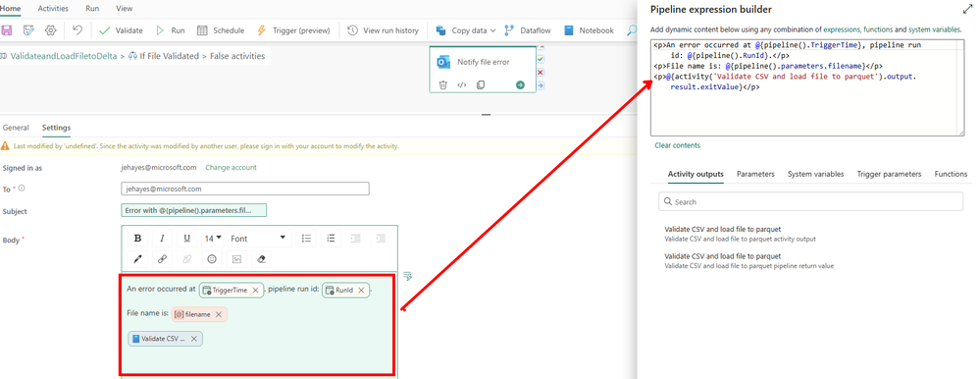Delete the Notify file error activity
This screenshot has width=980, height=379.
[443, 85]
